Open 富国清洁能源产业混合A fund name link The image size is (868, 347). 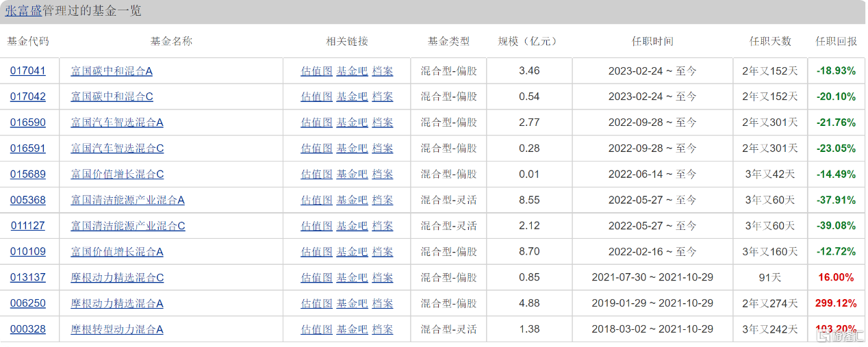[x=128, y=201]
